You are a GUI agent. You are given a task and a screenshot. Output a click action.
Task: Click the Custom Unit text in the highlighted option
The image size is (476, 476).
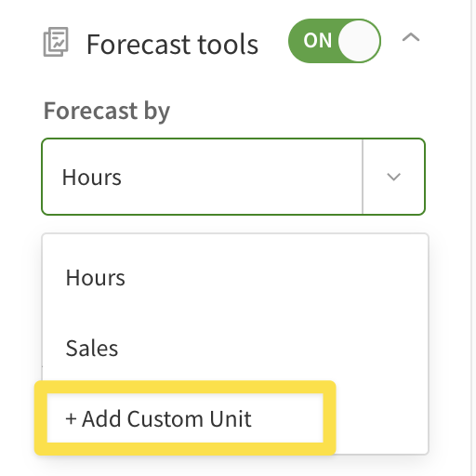(189, 418)
